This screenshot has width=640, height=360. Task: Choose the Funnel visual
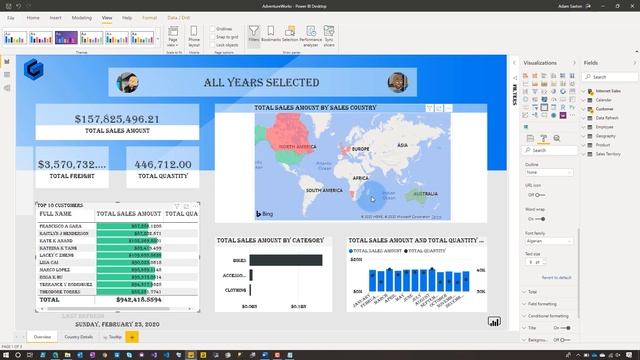[x=535, y=91]
